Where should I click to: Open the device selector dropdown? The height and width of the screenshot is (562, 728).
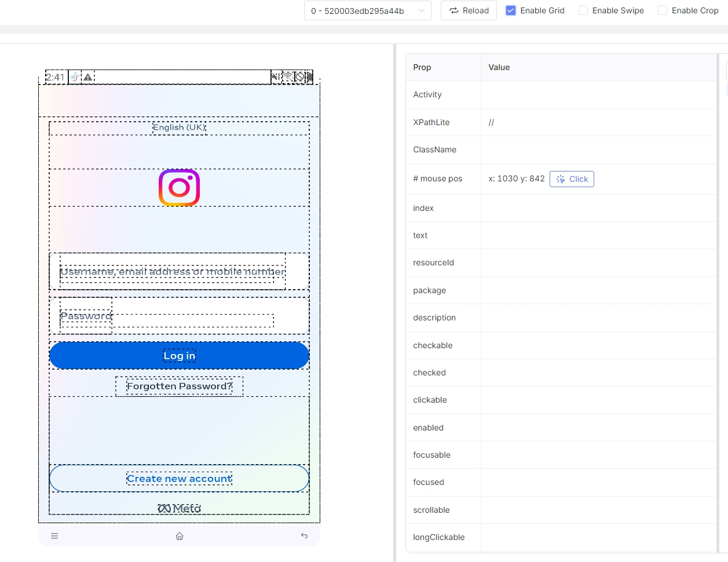click(x=367, y=10)
